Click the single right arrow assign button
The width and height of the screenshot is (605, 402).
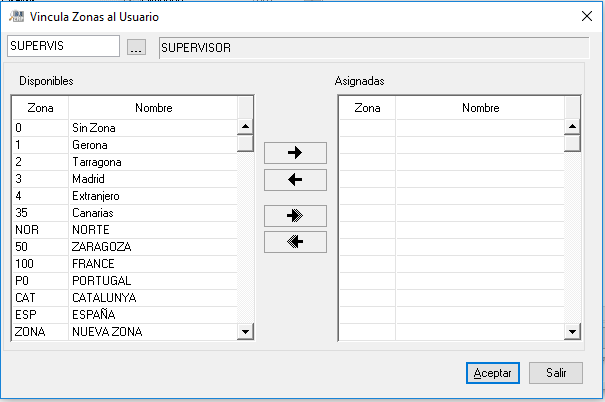tap(294, 153)
